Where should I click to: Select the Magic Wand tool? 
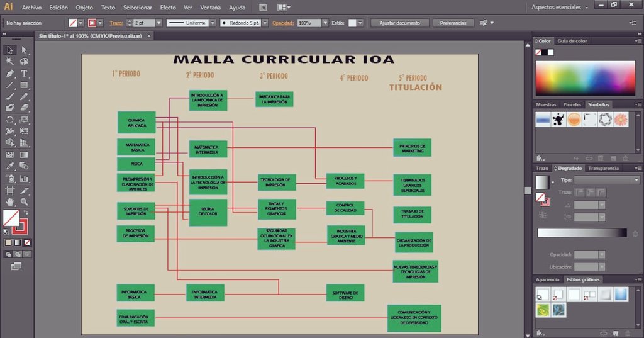pos(10,62)
